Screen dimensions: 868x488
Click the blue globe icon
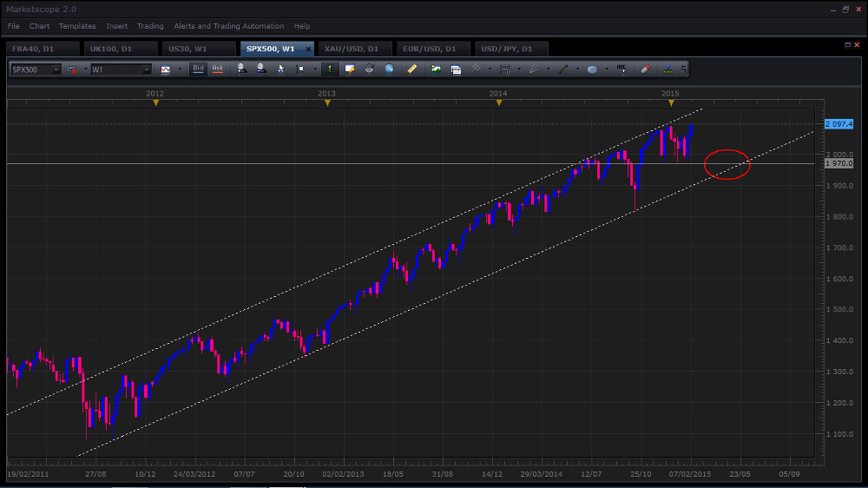389,69
